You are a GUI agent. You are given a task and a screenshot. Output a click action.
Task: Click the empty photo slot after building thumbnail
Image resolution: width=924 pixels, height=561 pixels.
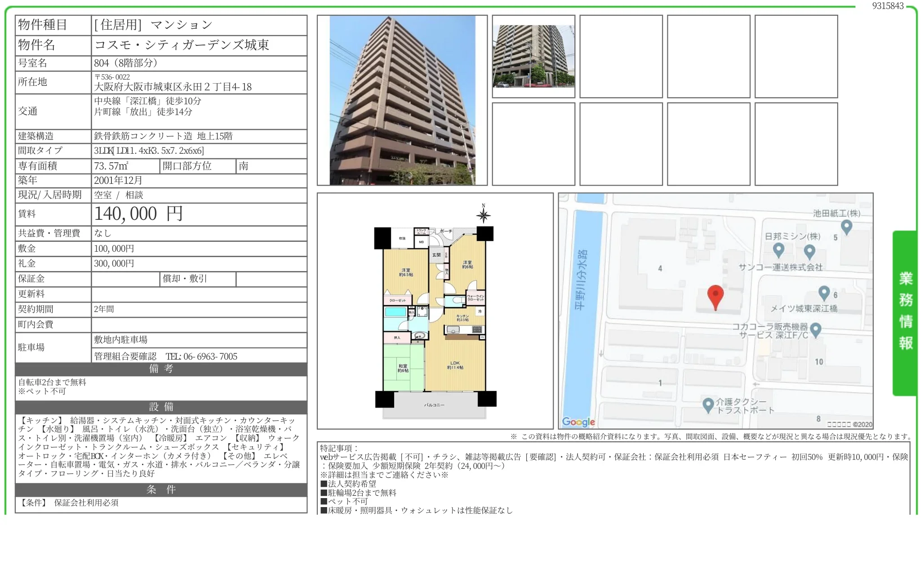(x=621, y=56)
